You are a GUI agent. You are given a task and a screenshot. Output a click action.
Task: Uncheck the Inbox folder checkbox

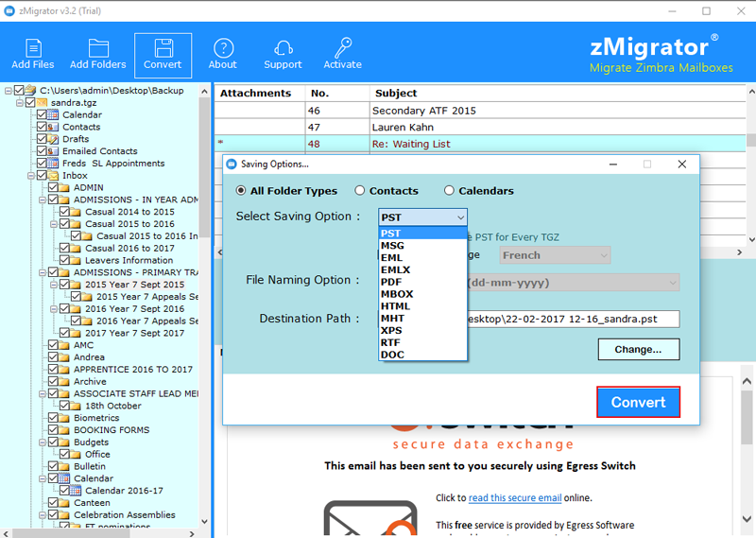(42, 175)
